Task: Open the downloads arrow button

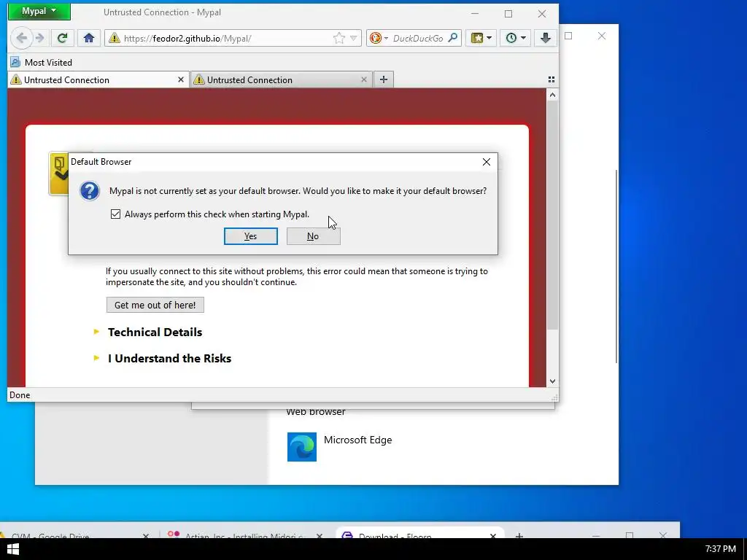Action: tap(546, 38)
